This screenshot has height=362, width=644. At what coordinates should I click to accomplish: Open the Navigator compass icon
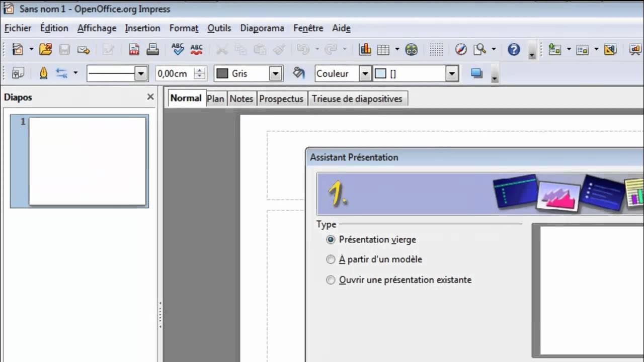[x=461, y=49]
